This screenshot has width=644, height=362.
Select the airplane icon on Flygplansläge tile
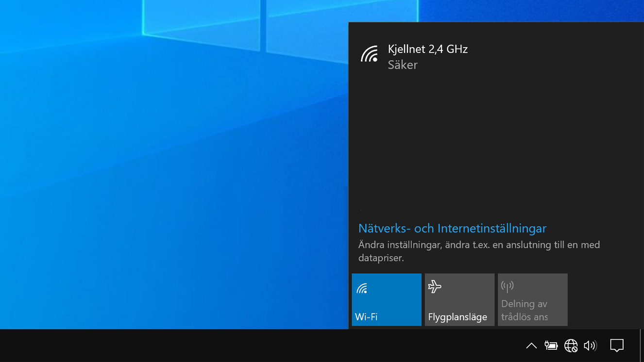coord(435,286)
